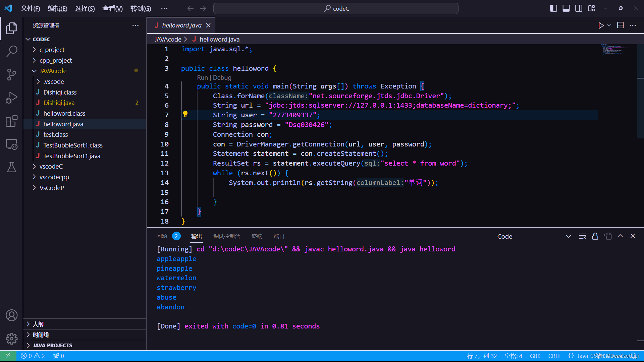The height and width of the screenshot is (362, 644).
Task: Toggle the Panel visibility
Action: (x=566, y=8)
